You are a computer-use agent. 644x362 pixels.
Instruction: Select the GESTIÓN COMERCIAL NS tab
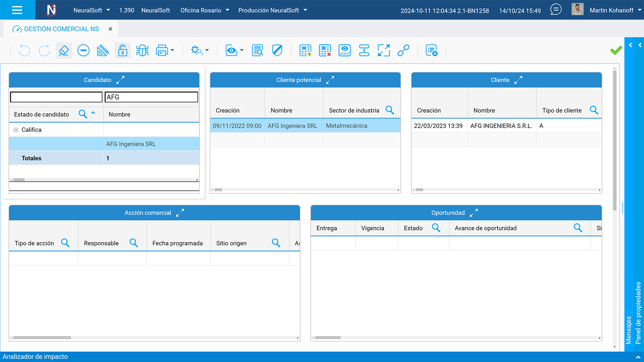[61, 29]
